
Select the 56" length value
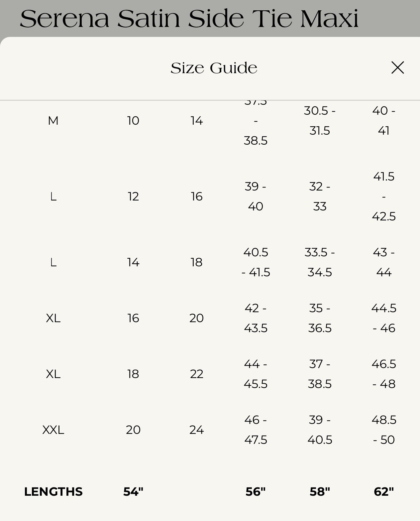tap(256, 492)
